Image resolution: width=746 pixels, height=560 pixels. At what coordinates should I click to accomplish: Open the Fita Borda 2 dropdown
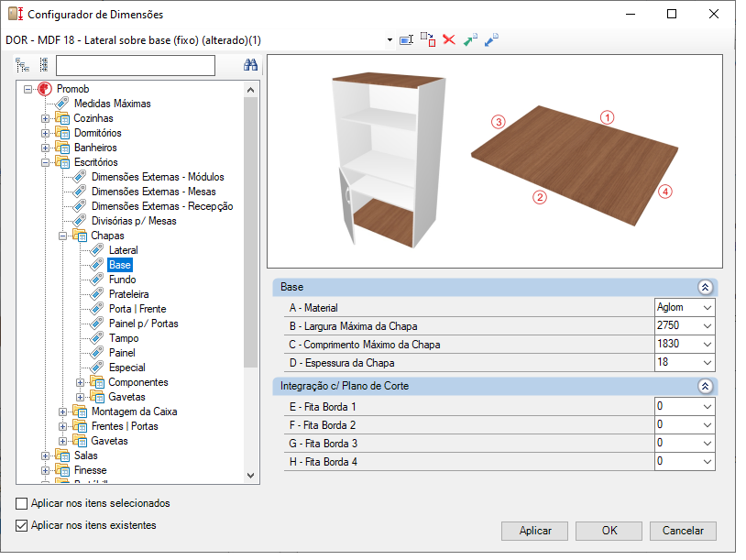(x=708, y=425)
